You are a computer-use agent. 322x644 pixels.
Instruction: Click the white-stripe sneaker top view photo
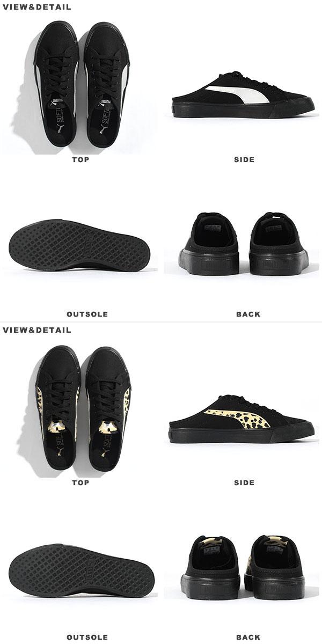[x=80, y=85]
